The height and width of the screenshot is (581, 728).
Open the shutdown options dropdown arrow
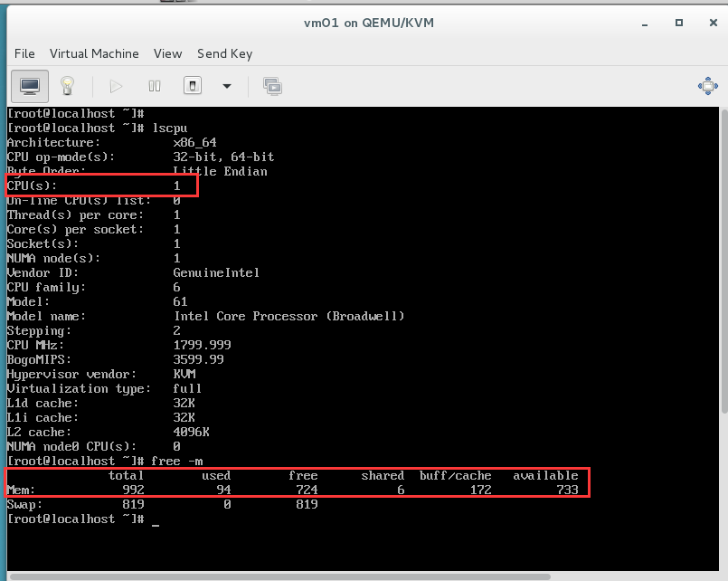pyautogui.click(x=226, y=86)
